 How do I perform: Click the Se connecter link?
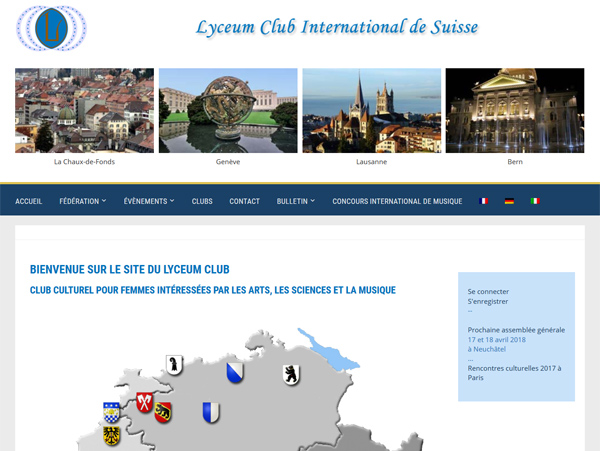point(488,291)
